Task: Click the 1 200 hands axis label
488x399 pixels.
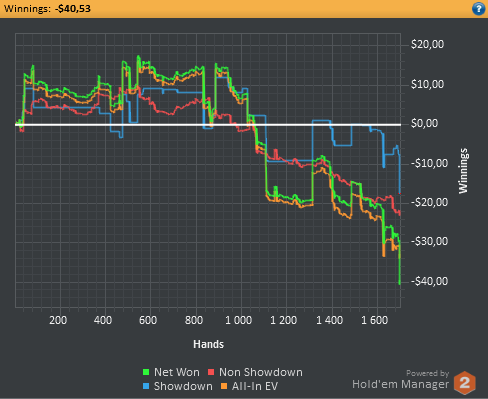Action: 283,320
